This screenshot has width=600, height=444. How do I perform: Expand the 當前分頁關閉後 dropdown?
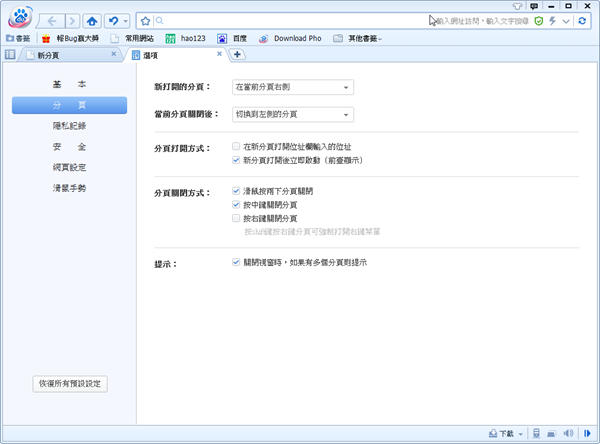point(292,114)
